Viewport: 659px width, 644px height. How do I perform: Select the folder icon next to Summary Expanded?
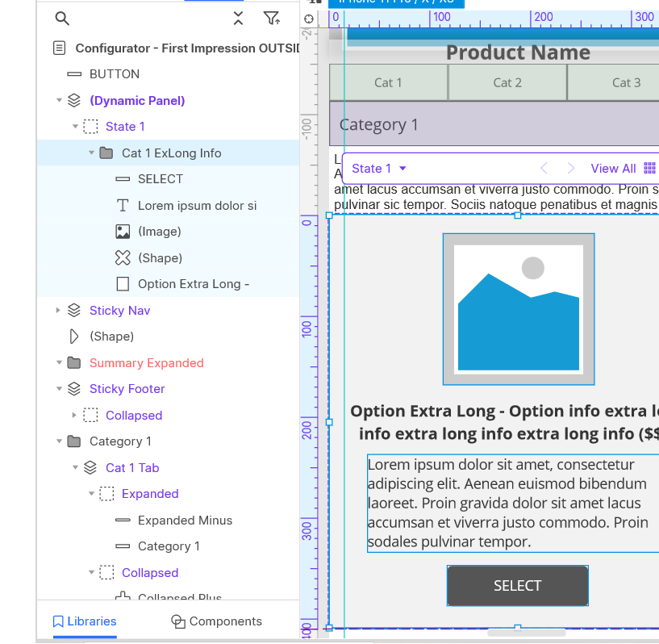[73, 362]
